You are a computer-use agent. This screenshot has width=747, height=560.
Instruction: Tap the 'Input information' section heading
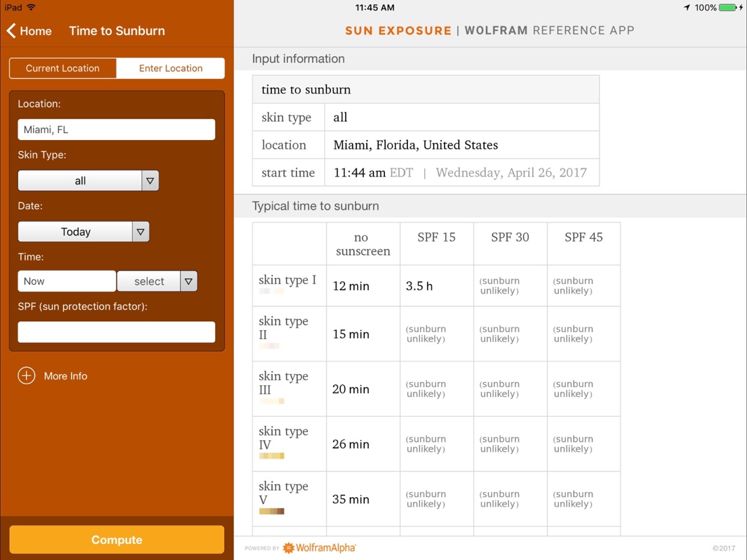(x=298, y=59)
